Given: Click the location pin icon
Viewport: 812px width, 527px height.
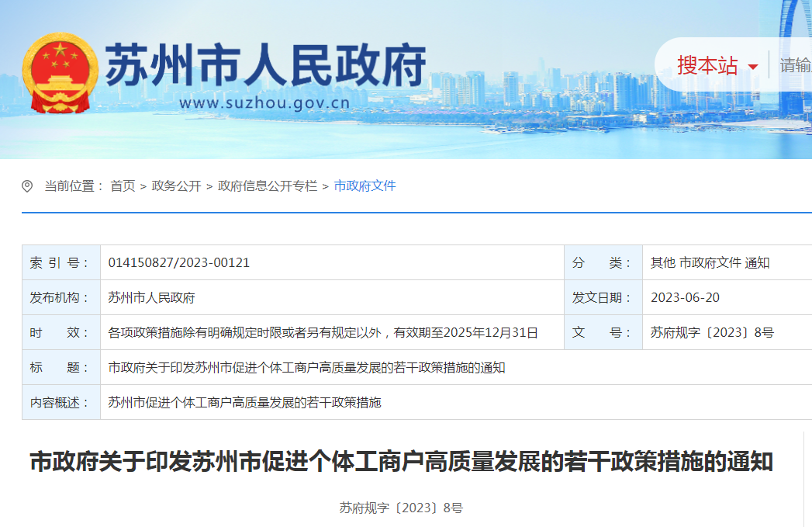Looking at the screenshot, I should (x=27, y=186).
